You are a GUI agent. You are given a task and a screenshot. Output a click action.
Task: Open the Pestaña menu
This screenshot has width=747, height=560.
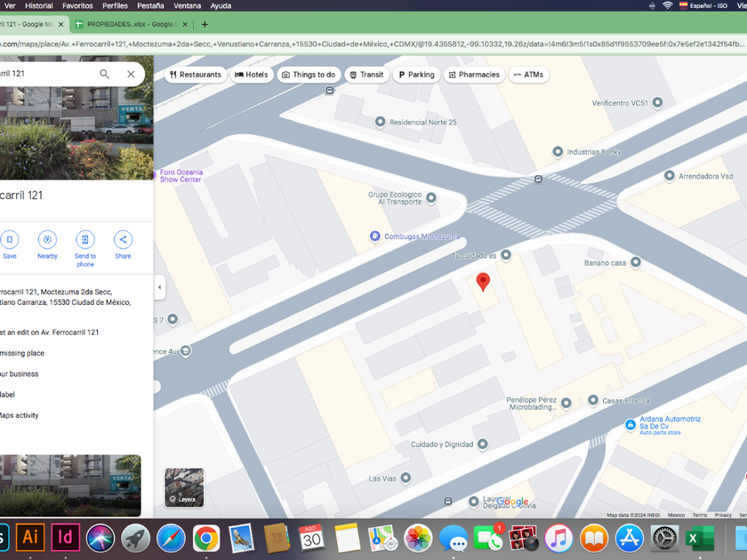(x=150, y=5)
